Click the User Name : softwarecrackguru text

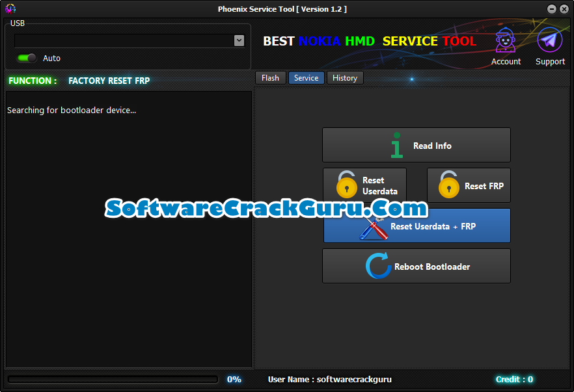click(x=330, y=379)
